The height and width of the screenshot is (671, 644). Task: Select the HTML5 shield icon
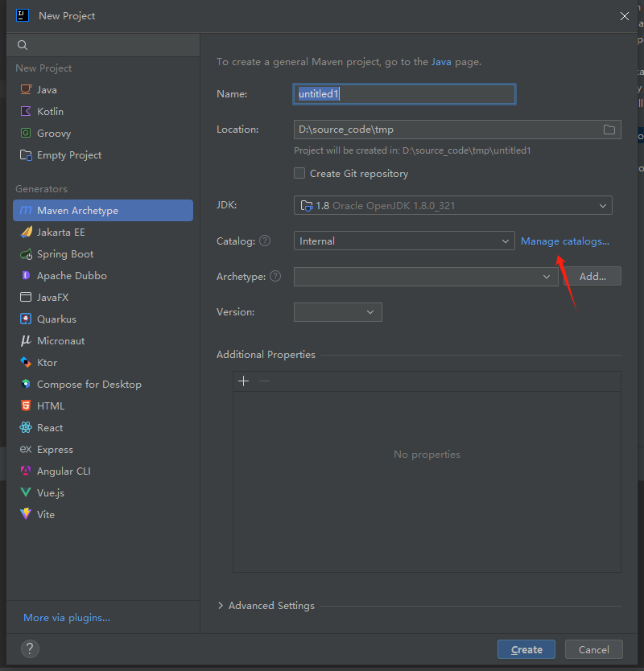pyautogui.click(x=26, y=405)
